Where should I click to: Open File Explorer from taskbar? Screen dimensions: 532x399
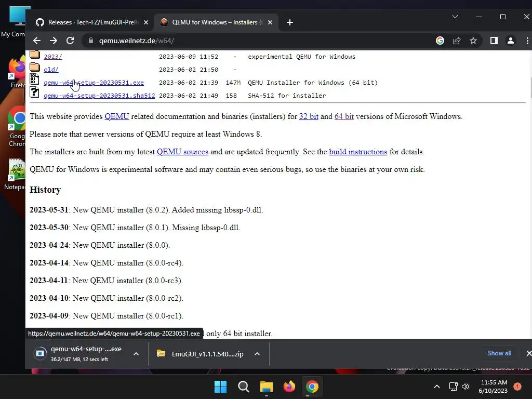(267, 387)
